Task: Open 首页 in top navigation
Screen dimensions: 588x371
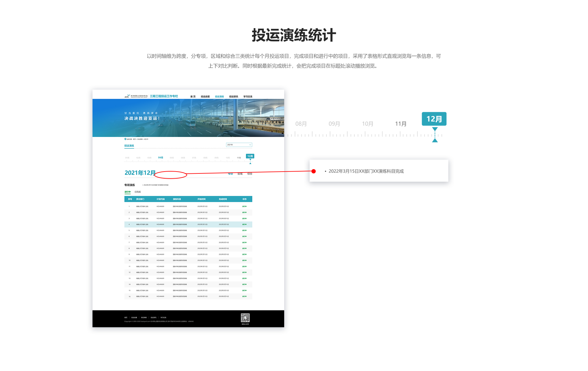Action: [x=193, y=97]
